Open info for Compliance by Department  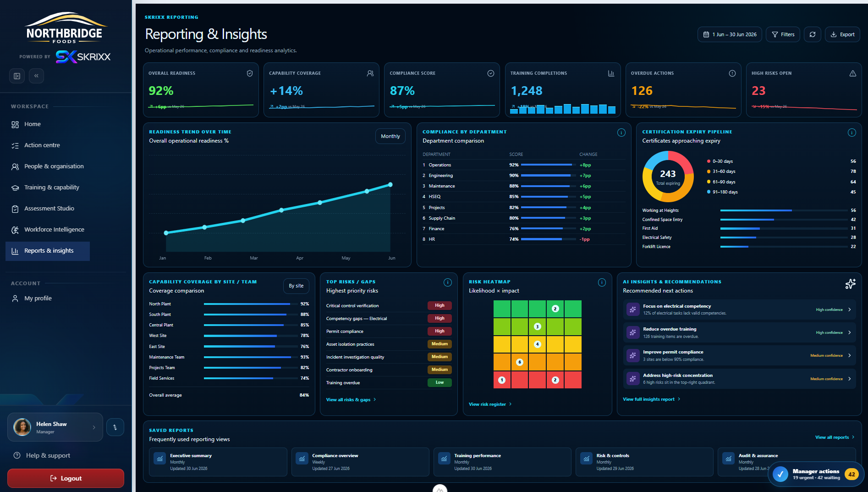[x=621, y=133]
